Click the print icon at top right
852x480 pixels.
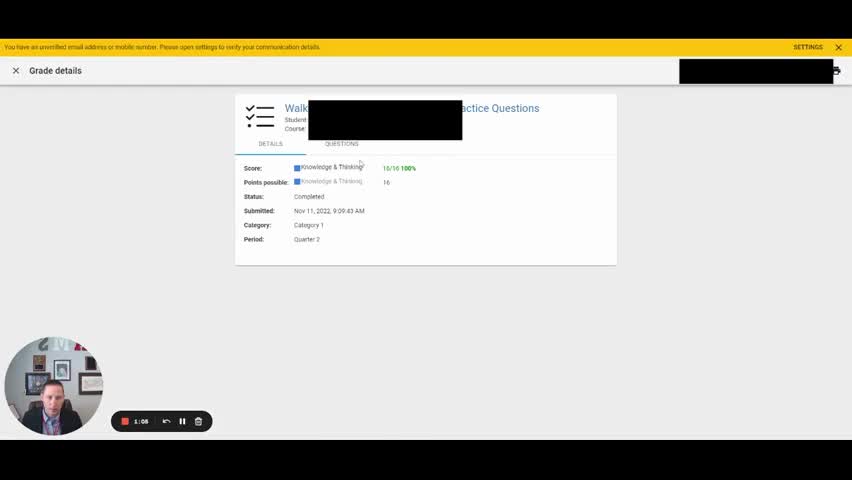point(837,71)
